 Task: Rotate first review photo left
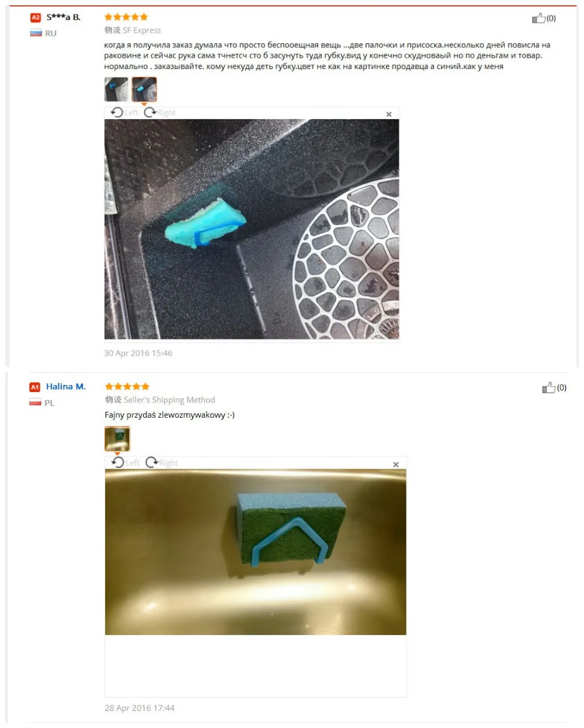pyautogui.click(x=124, y=113)
